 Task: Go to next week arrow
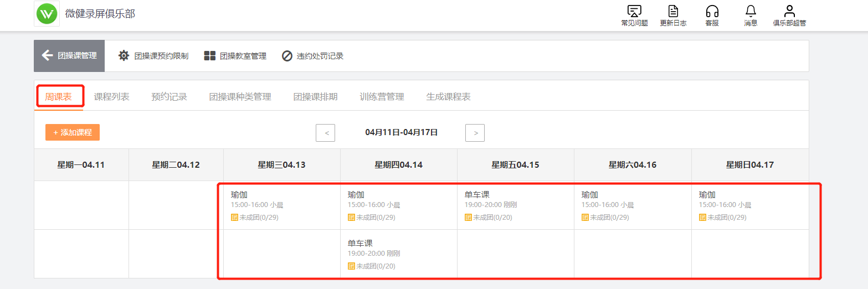[x=475, y=133]
